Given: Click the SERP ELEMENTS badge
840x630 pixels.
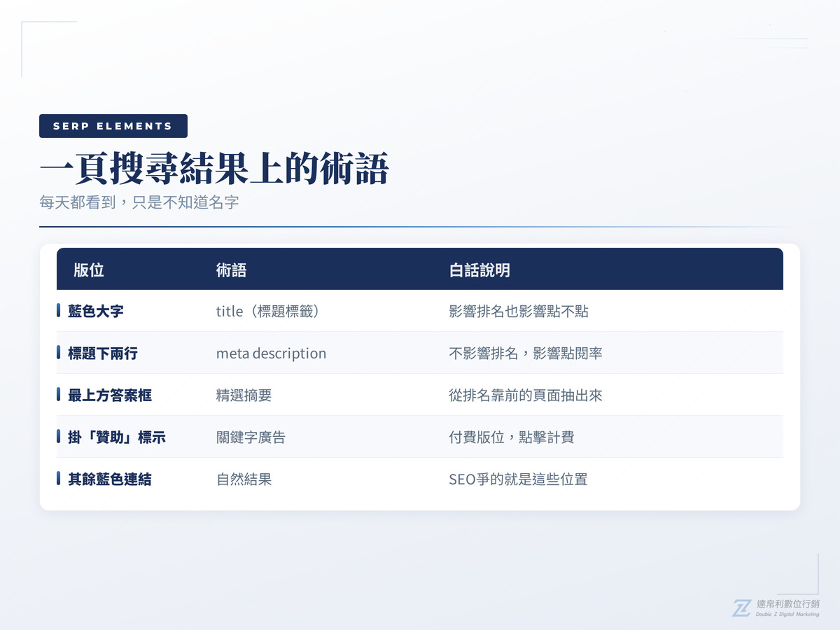Looking at the screenshot, I should (113, 126).
